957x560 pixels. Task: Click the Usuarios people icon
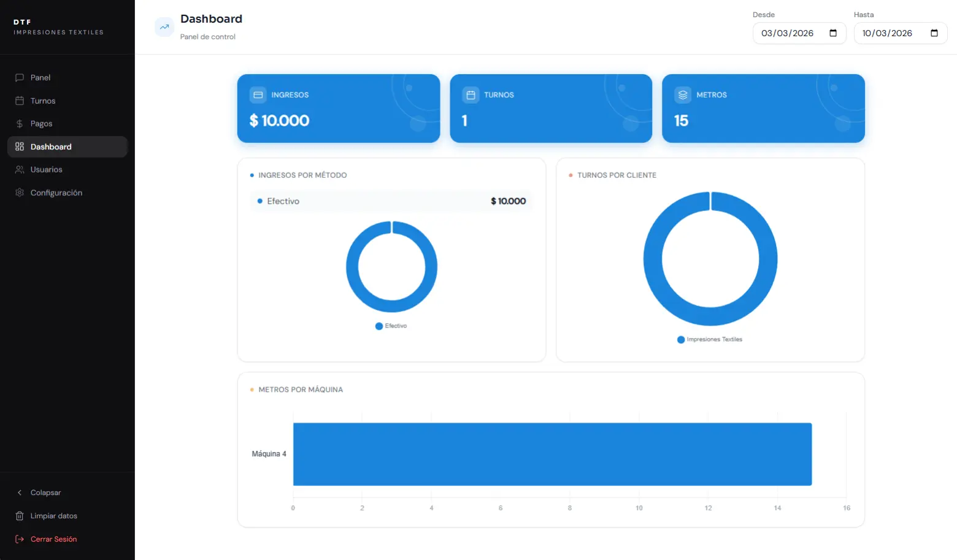[20, 170]
